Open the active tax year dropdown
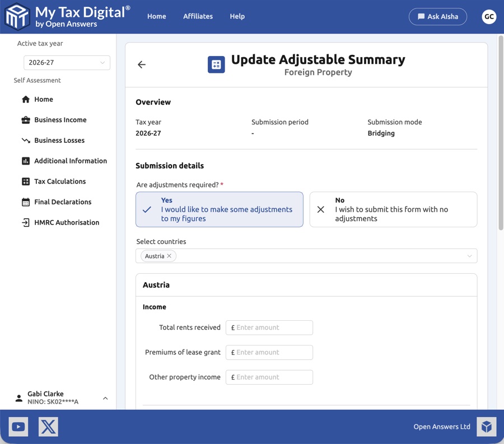504x444 pixels. pyautogui.click(x=67, y=63)
